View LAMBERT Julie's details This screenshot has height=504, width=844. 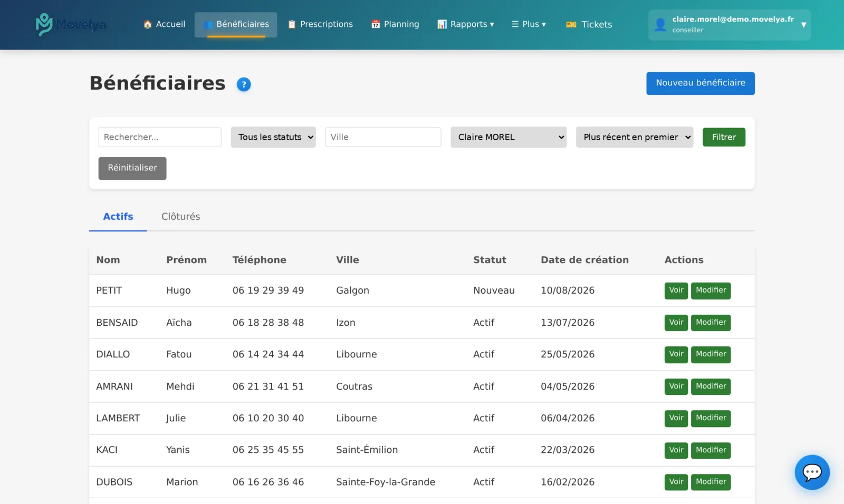coord(676,418)
